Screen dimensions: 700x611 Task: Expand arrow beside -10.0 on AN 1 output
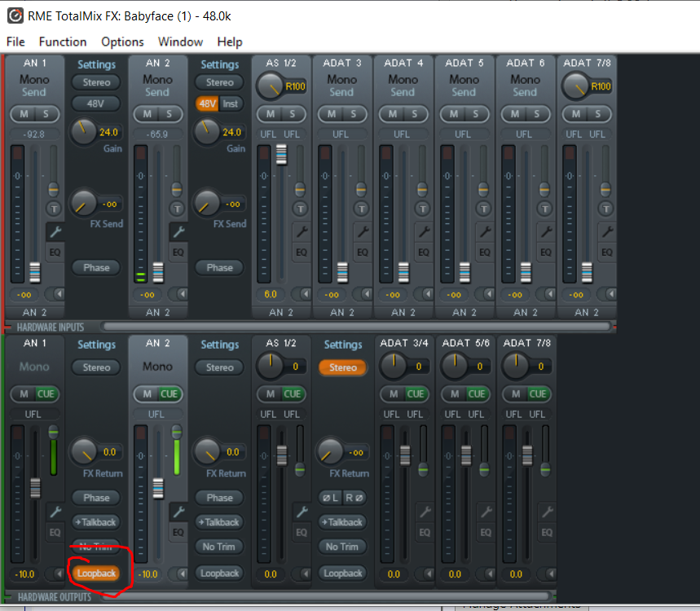click(x=55, y=574)
